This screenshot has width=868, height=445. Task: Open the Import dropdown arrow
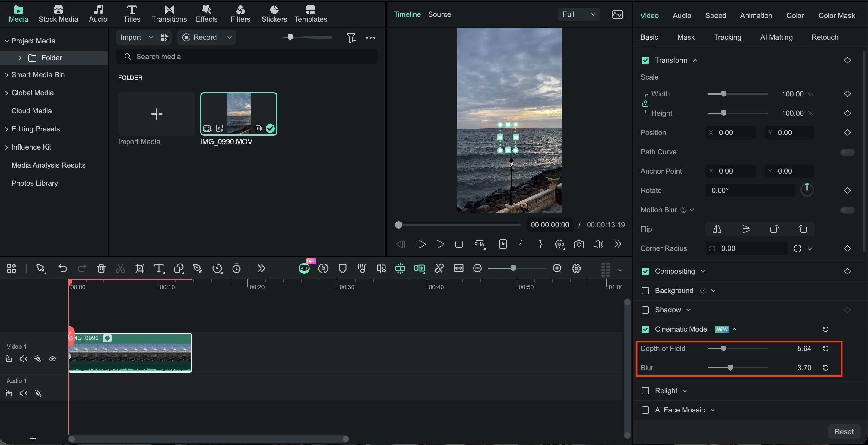(x=150, y=37)
